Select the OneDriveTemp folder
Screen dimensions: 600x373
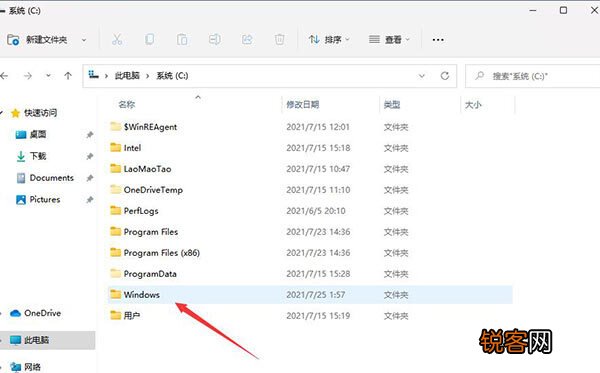click(153, 190)
